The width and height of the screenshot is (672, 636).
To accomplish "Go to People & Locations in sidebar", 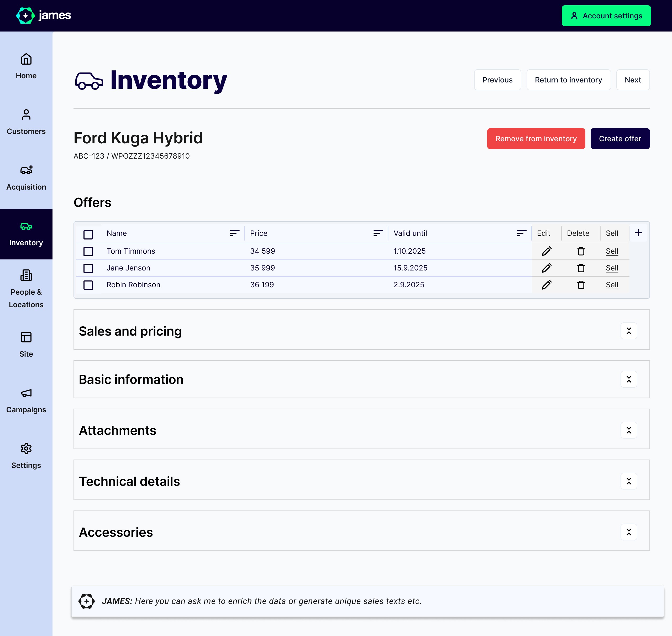I will coord(26,289).
